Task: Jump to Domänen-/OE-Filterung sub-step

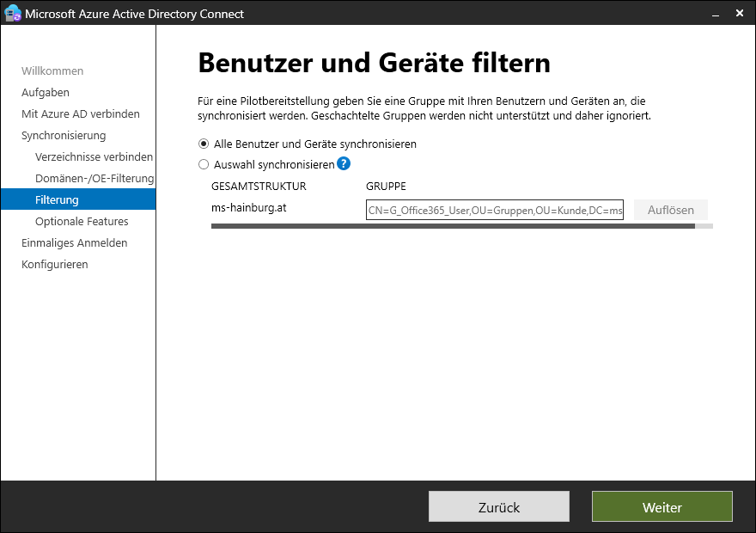Action: click(94, 178)
